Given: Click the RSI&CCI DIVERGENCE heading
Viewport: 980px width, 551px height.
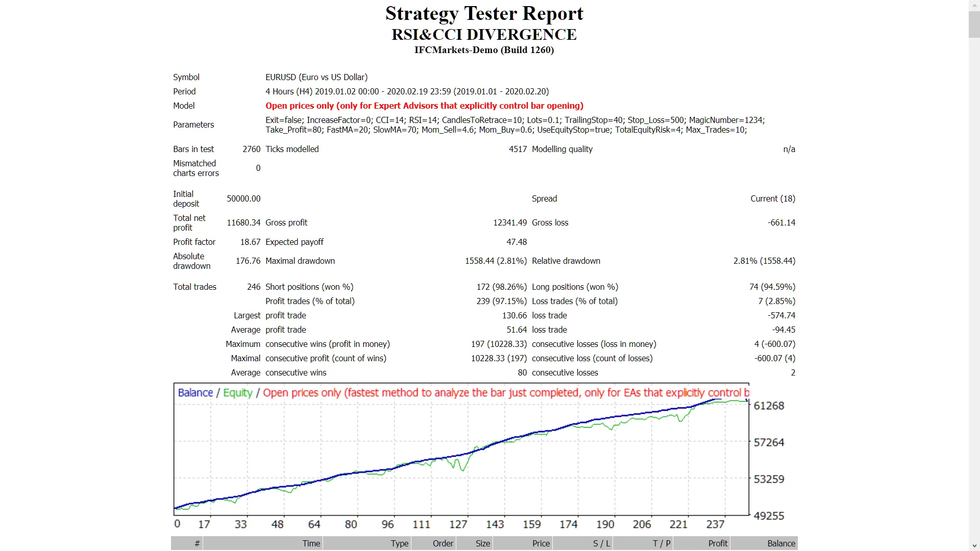Looking at the screenshot, I should click(x=484, y=35).
